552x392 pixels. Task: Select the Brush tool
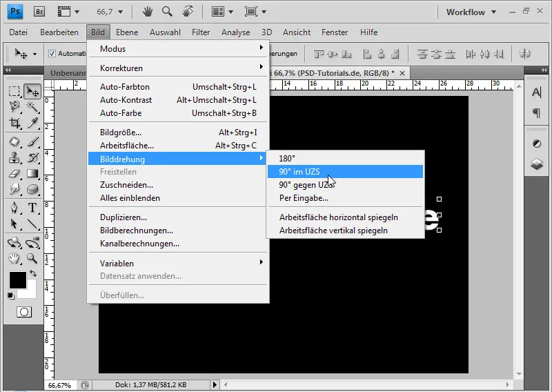pyautogui.click(x=32, y=141)
